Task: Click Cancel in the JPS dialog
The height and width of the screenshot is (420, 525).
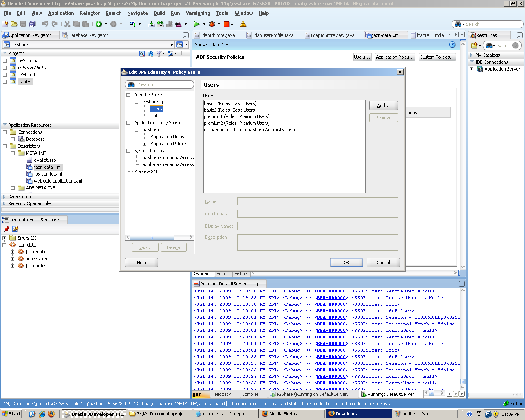Action: click(383, 262)
